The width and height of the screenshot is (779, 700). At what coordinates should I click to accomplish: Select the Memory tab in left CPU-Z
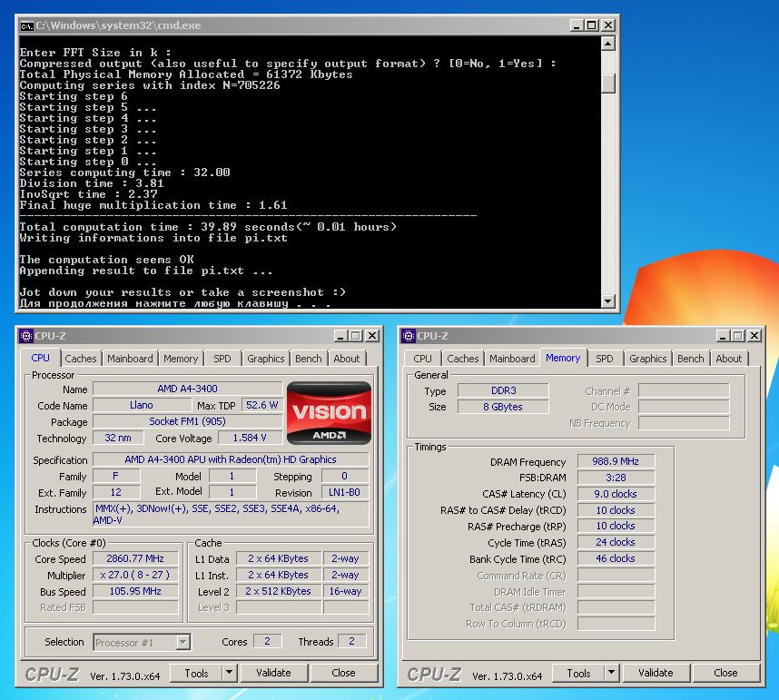(x=181, y=359)
